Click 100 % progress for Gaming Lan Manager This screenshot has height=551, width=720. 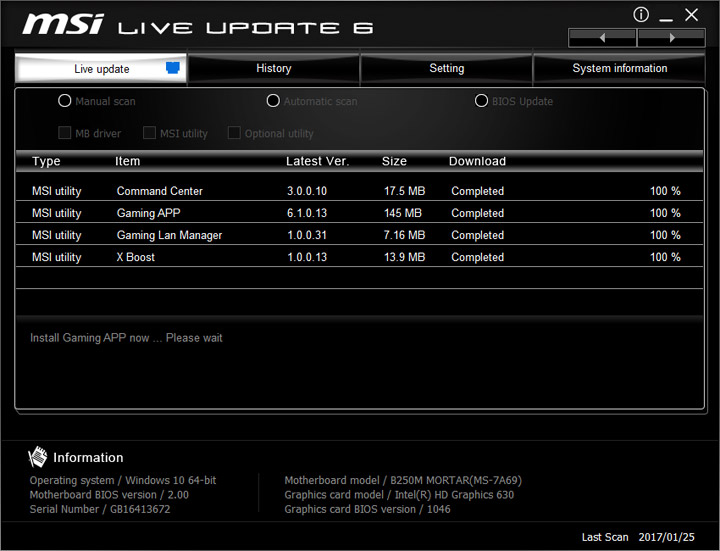tap(665, 235)
